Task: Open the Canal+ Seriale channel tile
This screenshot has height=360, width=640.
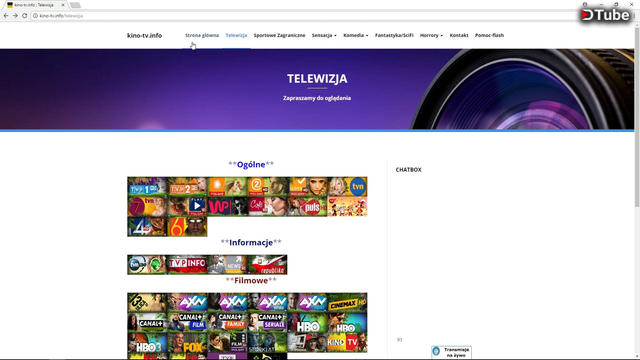Action: [x=267, y=322]
